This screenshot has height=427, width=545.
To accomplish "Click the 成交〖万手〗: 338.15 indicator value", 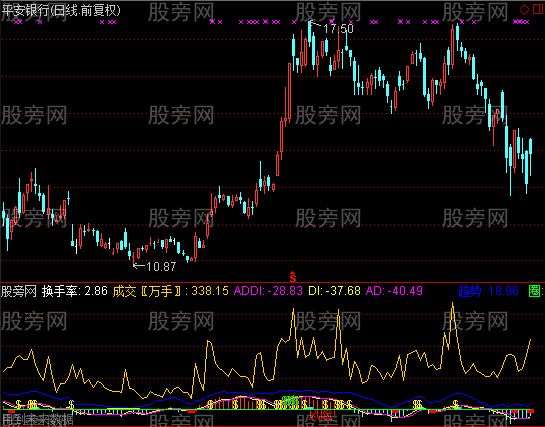I will point(170,291).
